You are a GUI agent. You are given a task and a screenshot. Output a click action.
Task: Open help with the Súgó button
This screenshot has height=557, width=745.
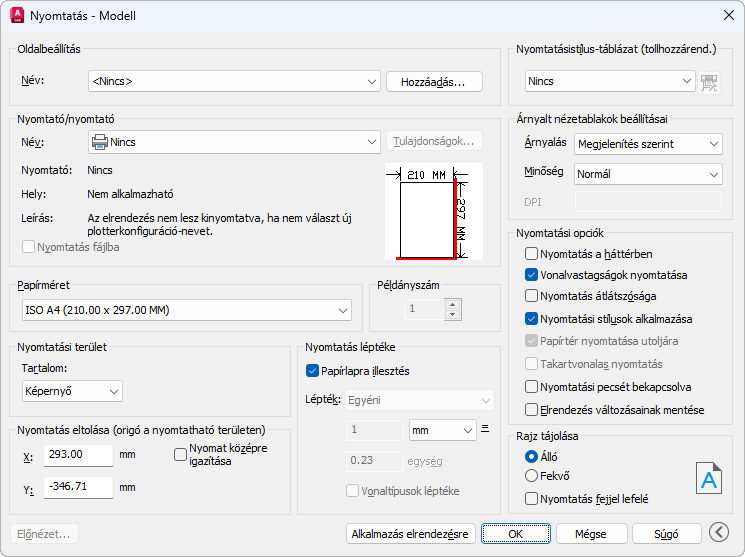[667, 534]
